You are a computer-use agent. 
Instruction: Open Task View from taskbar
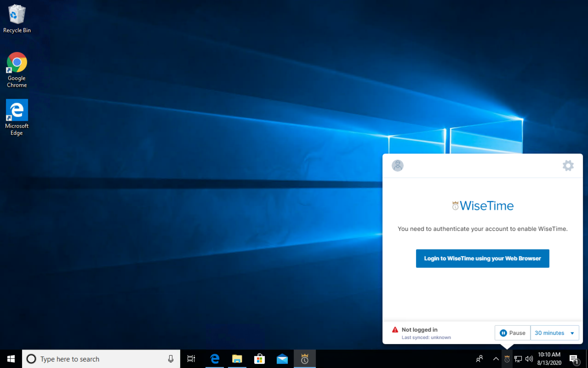coord(191,359)
